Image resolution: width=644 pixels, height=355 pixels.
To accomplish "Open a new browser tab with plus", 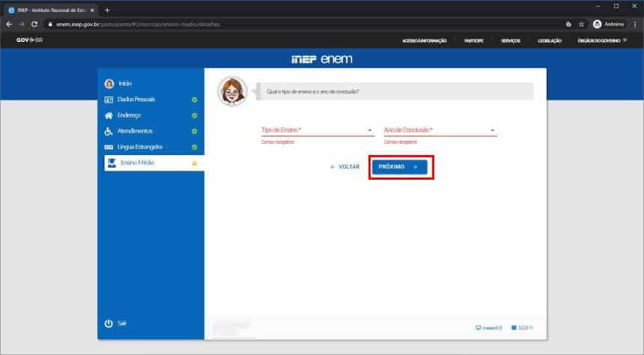I will pyautogui.click(x=107, y=10).
